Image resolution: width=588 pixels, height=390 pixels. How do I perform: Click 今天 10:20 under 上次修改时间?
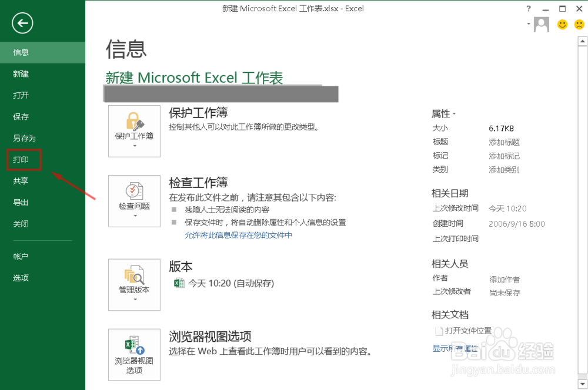point(508,209)
